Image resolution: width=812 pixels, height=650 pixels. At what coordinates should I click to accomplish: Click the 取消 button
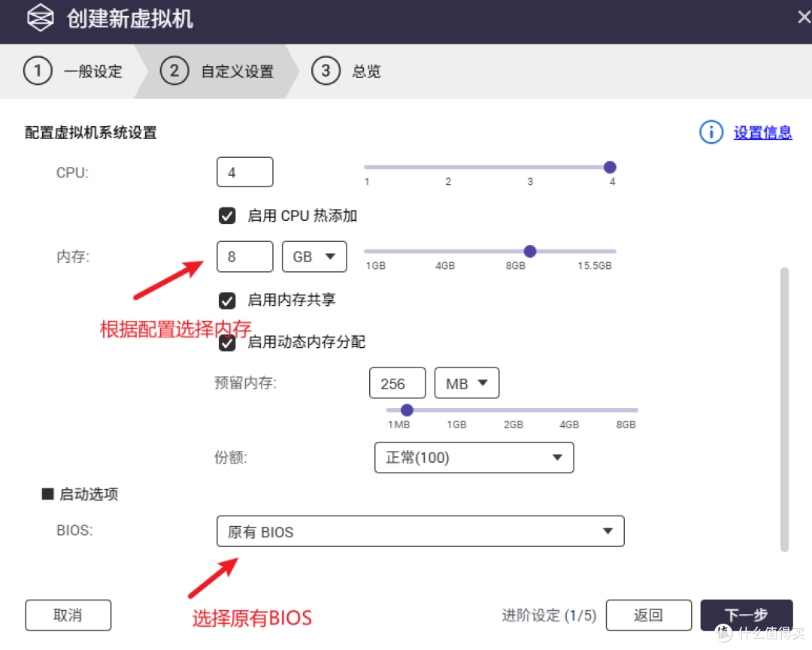coord(68,615)
